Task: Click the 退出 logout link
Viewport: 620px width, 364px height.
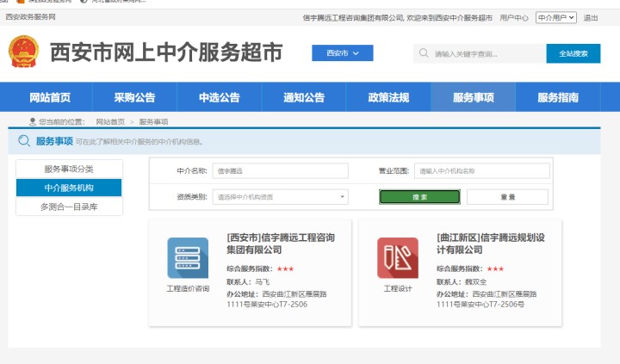Action: point(591,17)
